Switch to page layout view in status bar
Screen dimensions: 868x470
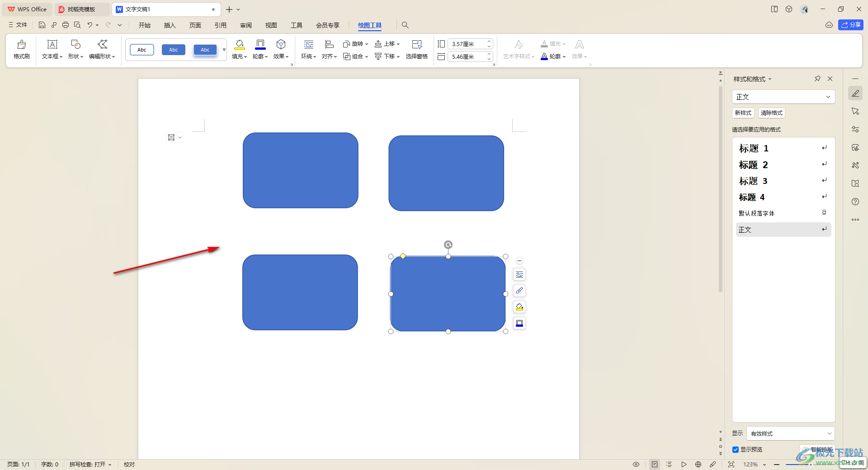click(655, 465)
